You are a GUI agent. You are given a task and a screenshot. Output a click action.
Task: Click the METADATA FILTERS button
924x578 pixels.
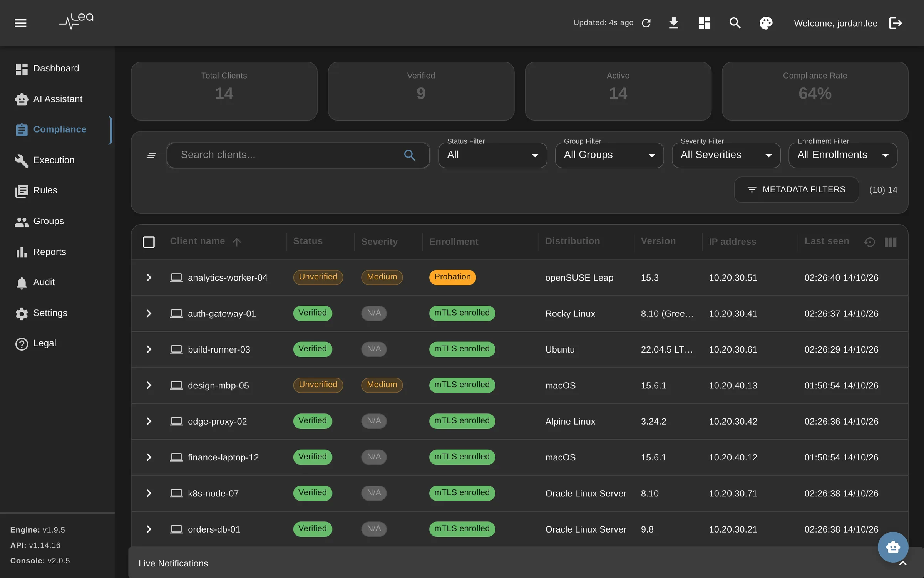click(x=796, y=190)
